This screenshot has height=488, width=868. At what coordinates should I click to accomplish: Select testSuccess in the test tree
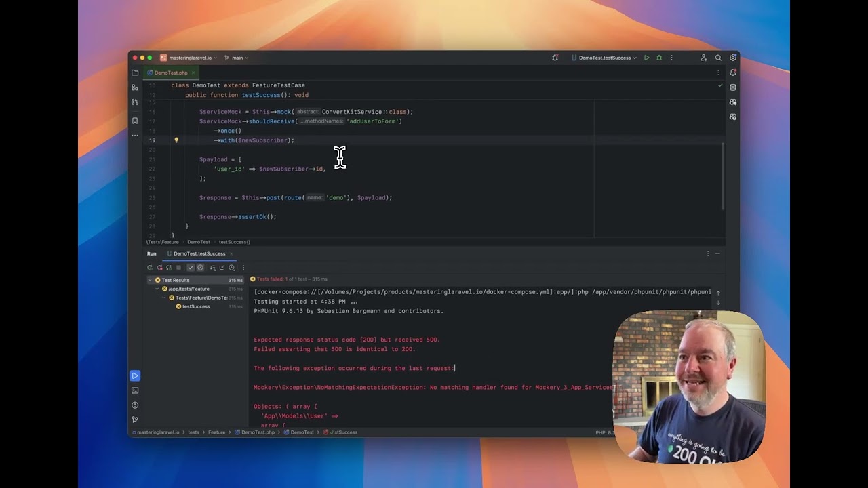pos(196,306)
